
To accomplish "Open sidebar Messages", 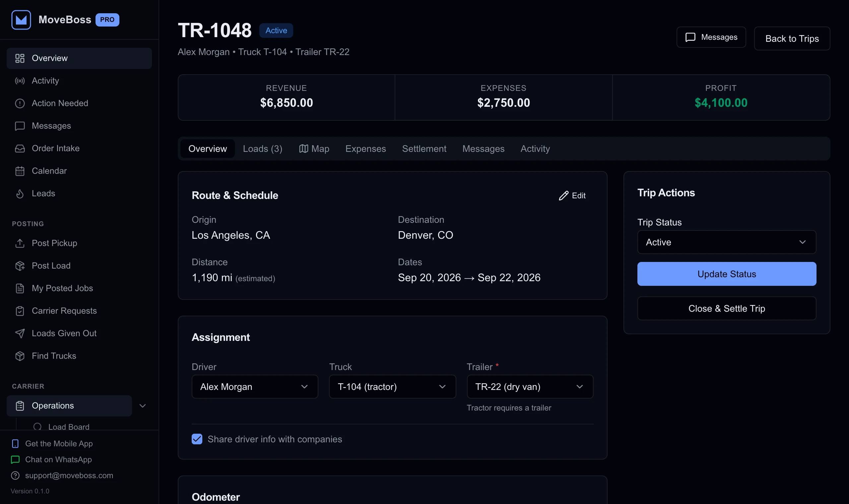I will pos(79,126).
